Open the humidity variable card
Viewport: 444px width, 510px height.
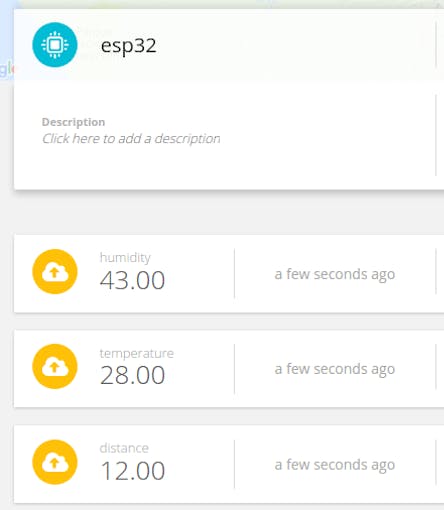pos(229,274)
